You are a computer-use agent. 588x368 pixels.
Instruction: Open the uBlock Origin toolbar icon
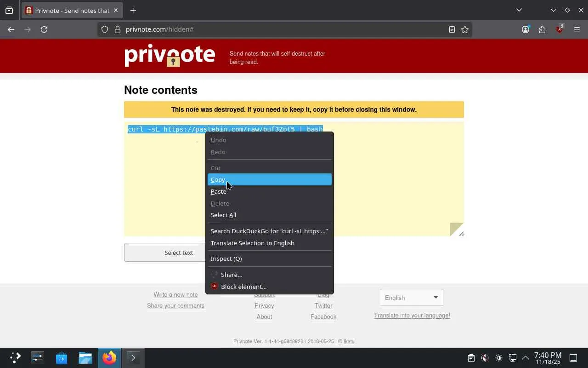[x=560, y=29]
